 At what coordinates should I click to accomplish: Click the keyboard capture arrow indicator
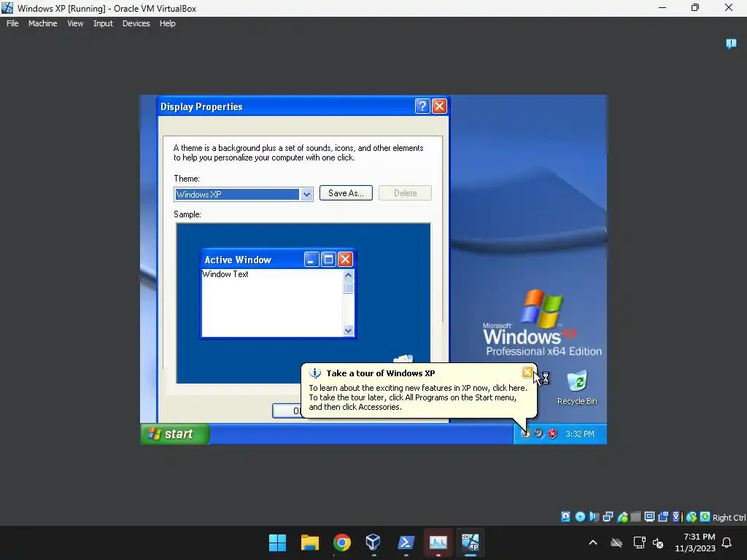coord(705,517)
